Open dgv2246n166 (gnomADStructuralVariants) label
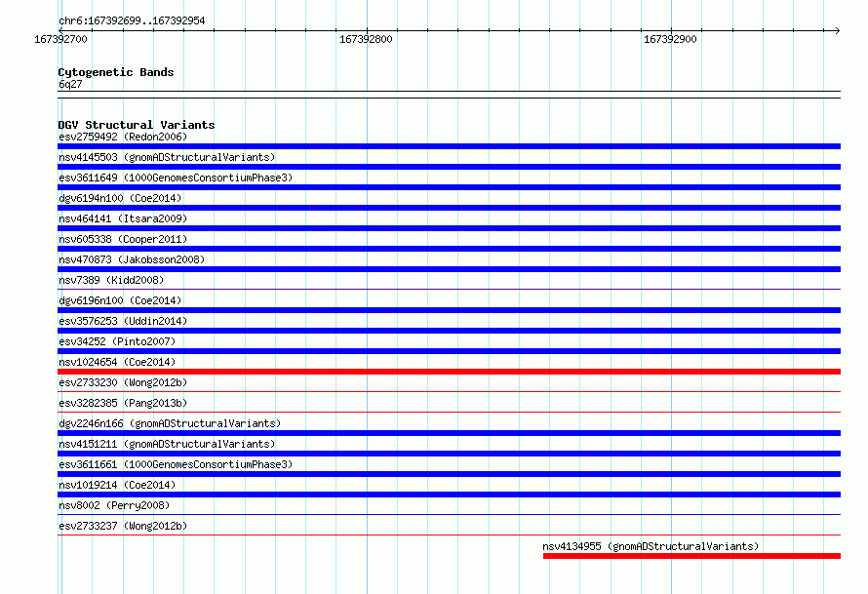 [170, 423]
